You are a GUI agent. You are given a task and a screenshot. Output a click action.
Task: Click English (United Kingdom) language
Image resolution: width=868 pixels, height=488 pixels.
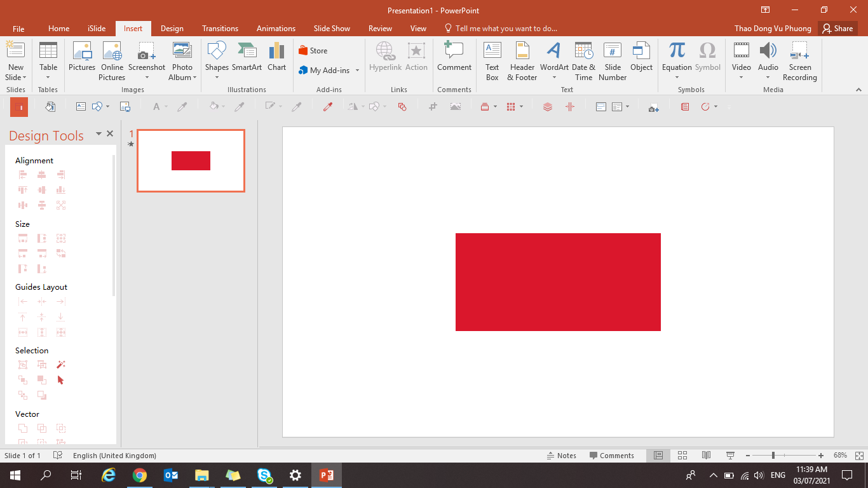[114, 456]
